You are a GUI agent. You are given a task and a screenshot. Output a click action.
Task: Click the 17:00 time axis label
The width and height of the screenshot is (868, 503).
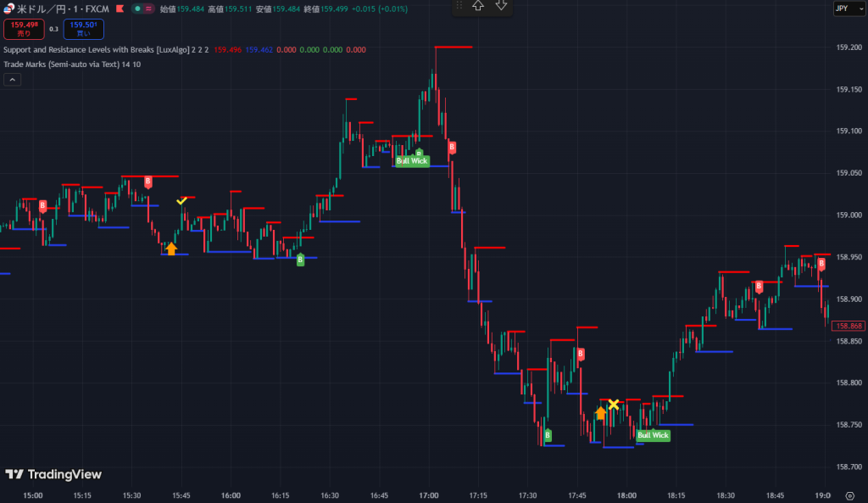429,495
